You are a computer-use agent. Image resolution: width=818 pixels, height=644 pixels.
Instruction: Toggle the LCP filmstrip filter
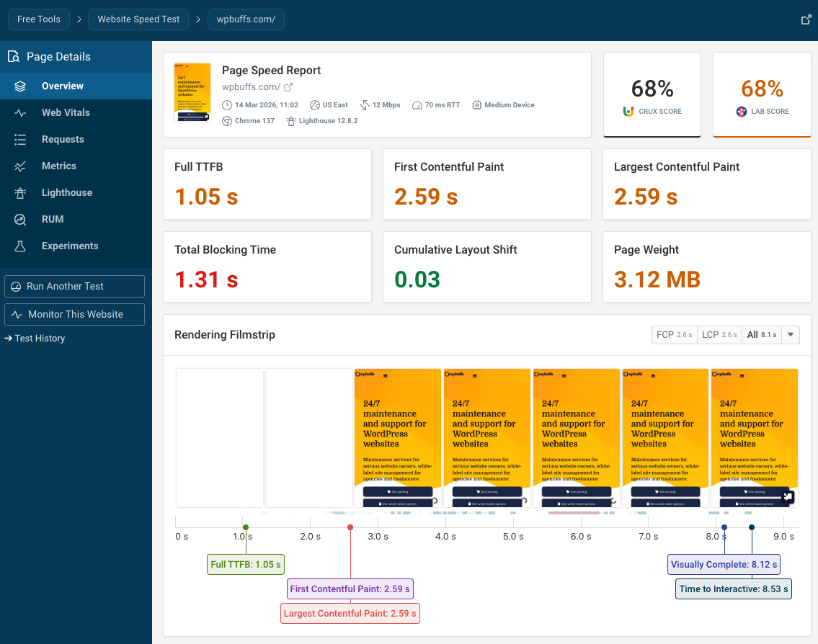(719, 334)
